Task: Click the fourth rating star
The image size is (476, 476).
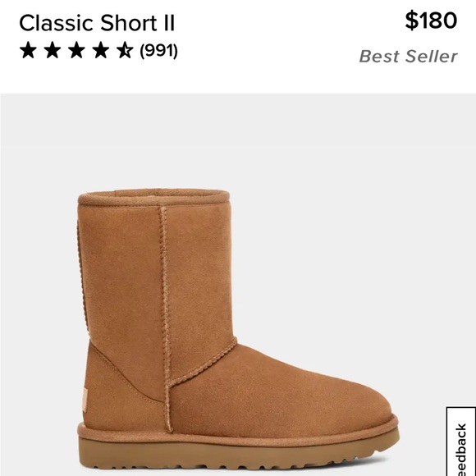Action: click(x=100, y=50)
